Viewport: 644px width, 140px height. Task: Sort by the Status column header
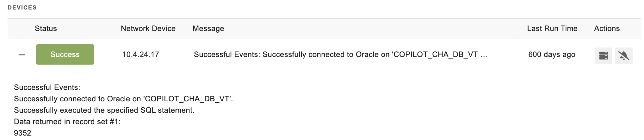coord(46,29)
